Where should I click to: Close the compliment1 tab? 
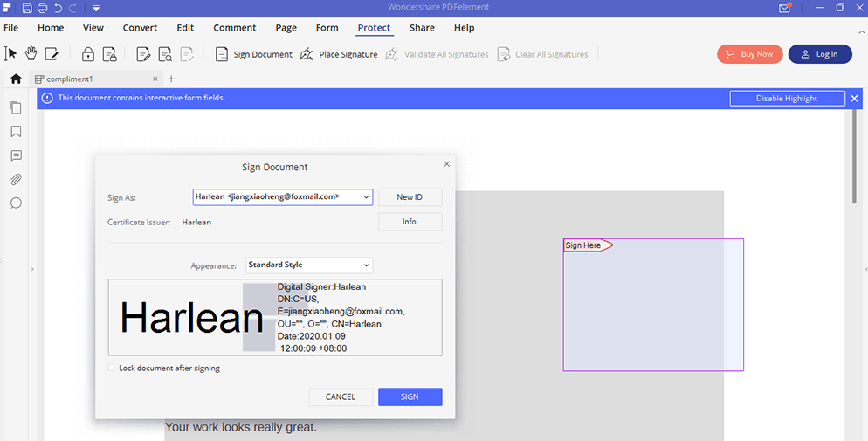pyautogui.click(x=155, y=79)
